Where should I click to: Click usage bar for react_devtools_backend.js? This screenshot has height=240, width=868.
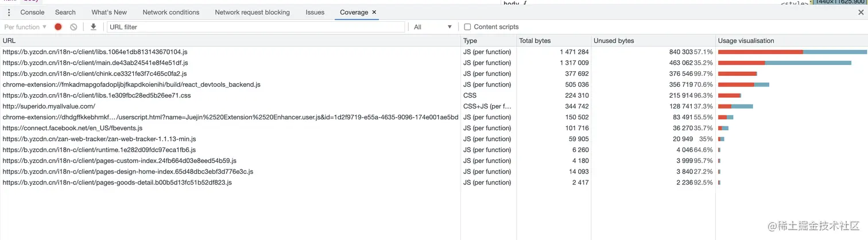click(743, 84)
